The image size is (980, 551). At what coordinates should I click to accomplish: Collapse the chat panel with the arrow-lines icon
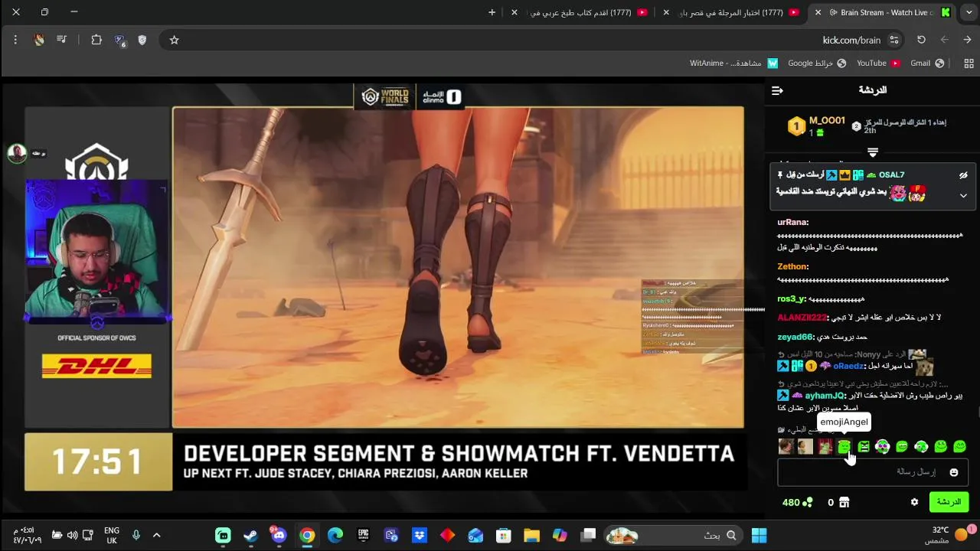(x=777, y=90)
